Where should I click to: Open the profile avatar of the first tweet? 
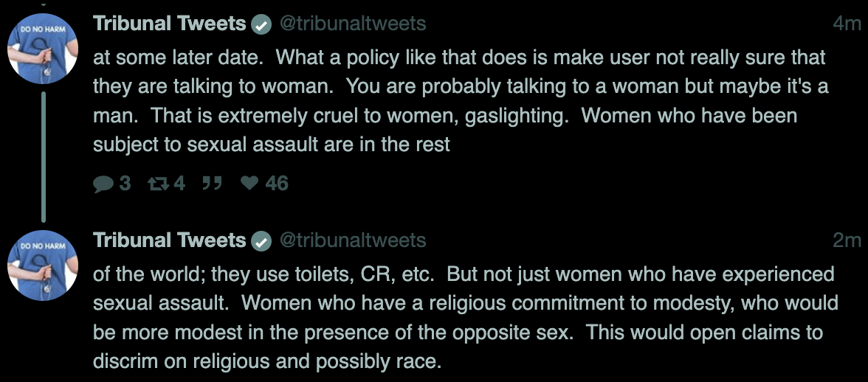pos(43,48)
